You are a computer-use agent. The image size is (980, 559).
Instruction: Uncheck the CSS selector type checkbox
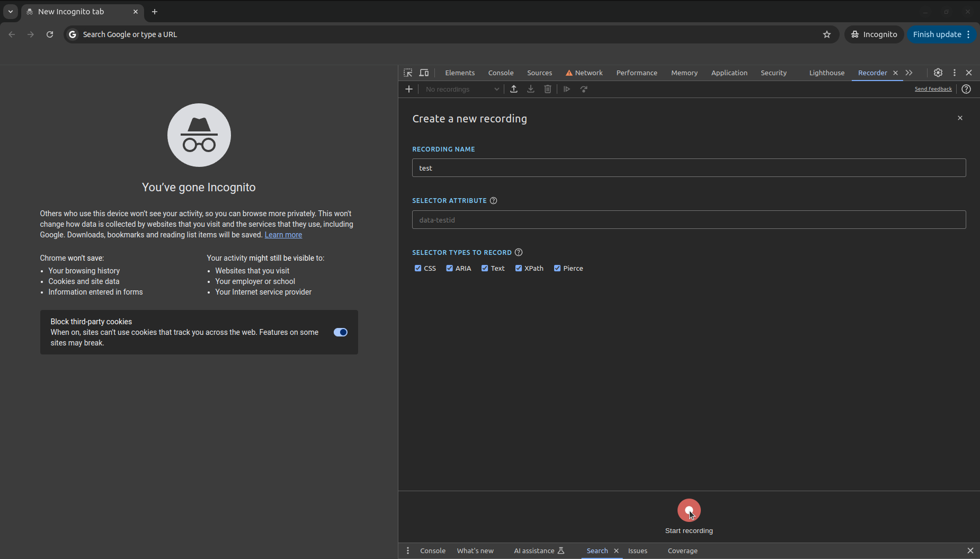[x=418, y=268]
